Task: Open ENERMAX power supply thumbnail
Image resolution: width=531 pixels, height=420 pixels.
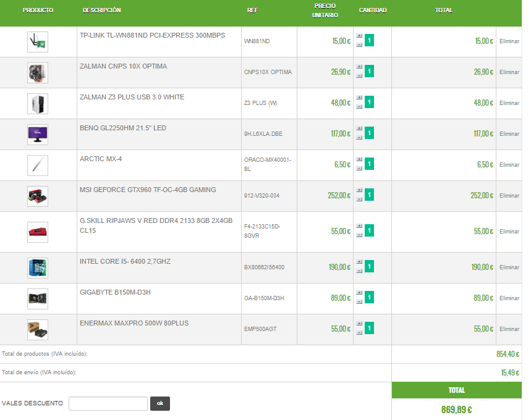Action: [x=38, y=330]
